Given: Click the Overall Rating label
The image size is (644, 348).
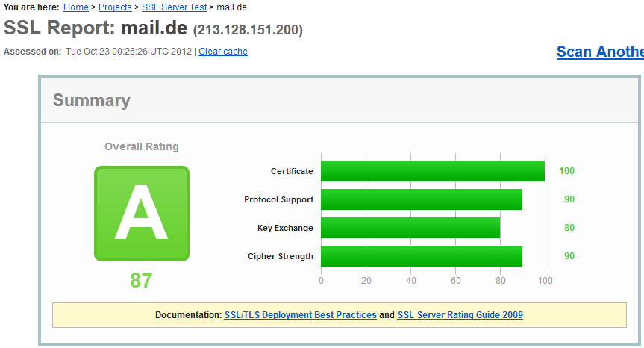Looking at the screenshot, I should 141,146.
